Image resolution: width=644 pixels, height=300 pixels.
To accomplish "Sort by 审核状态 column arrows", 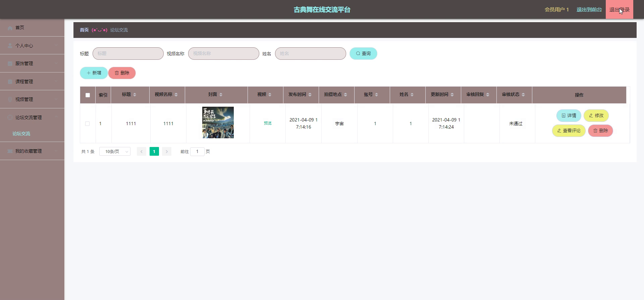I will coord(523,95).
